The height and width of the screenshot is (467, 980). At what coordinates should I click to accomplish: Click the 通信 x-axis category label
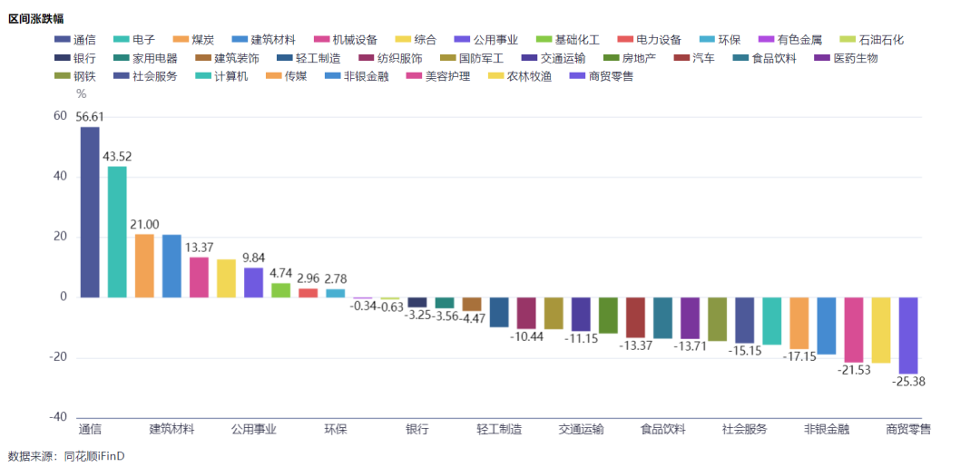pyautogui.click(x=90, y=430)
